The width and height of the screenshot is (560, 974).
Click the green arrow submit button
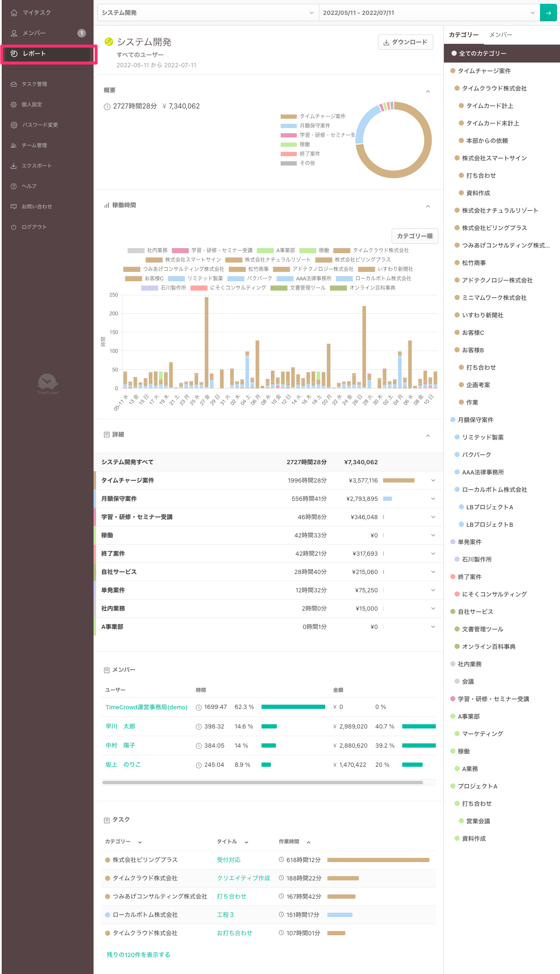pos(549,13)
